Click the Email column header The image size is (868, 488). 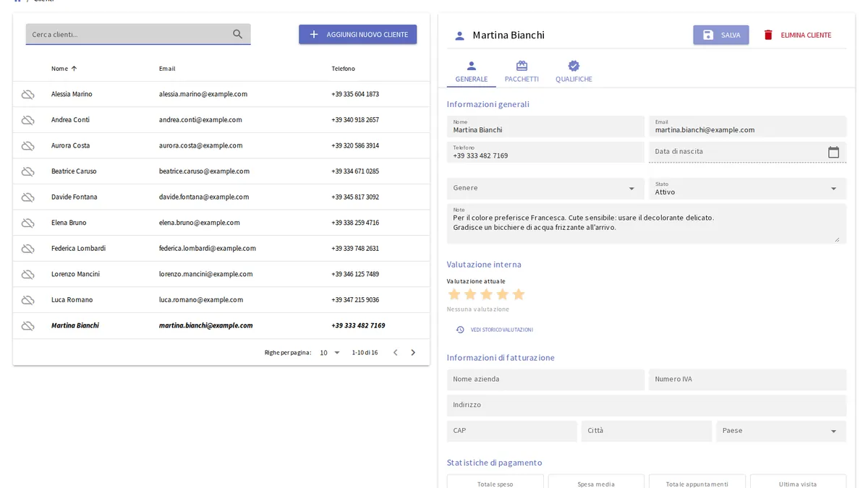pyautogui.click(x=167, y=69)
